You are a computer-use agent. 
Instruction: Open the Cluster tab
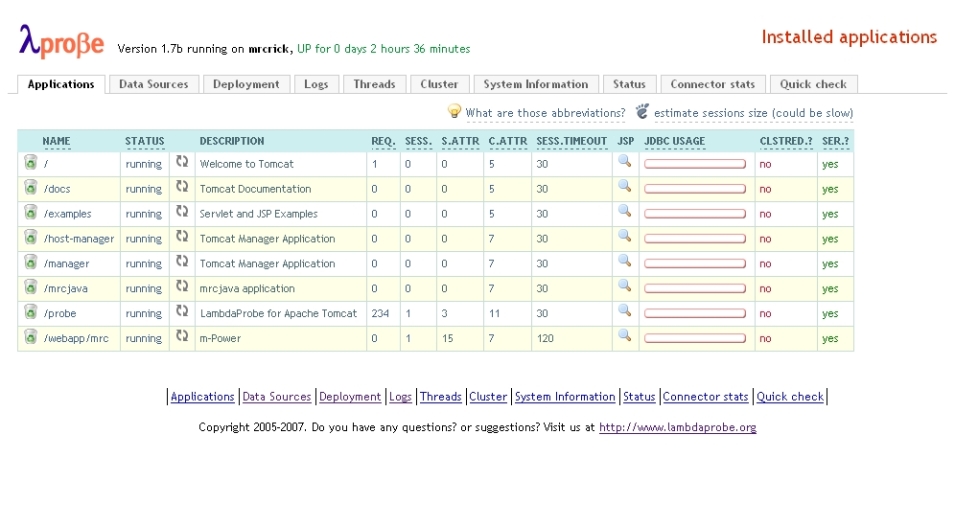pyautogui.click(x=439, y=85)
